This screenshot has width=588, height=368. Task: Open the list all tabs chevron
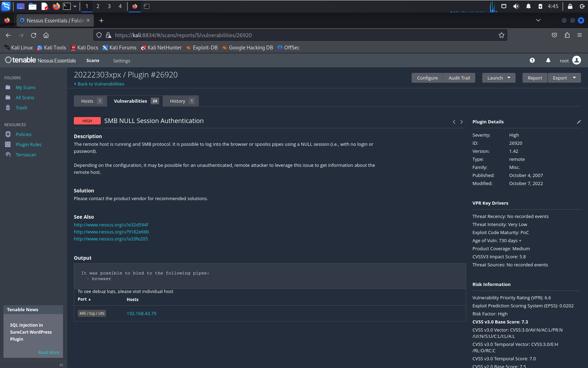click(x=538, y=20)
